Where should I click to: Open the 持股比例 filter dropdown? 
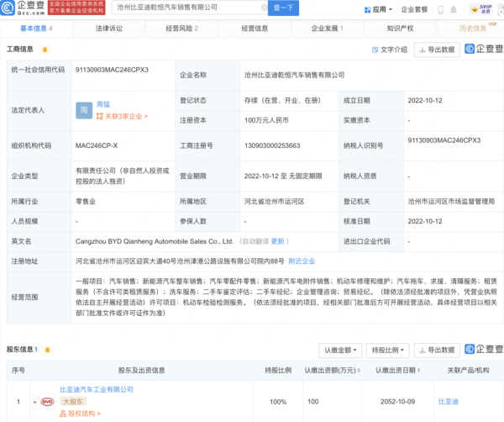pos(387,350)
